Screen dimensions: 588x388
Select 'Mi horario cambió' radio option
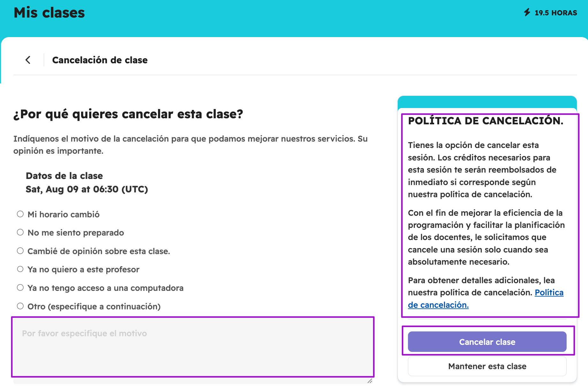tap(20, 214)
